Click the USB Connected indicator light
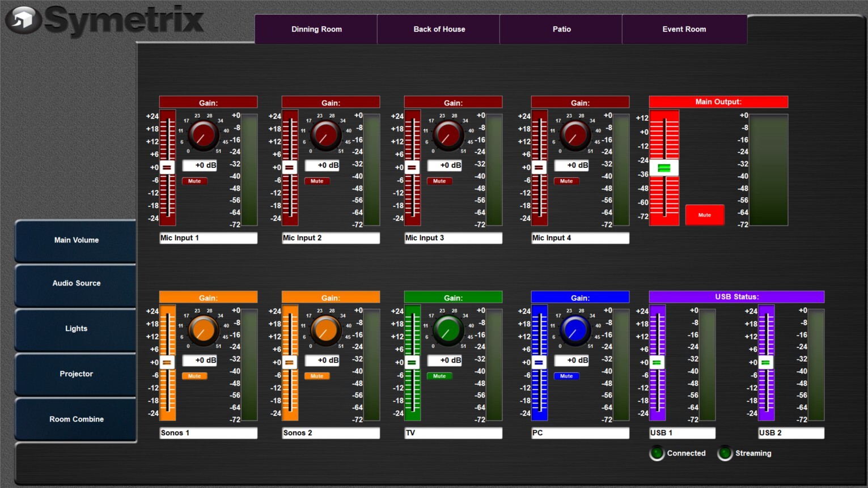Screen dimensions: 868x488 (657, 453)
